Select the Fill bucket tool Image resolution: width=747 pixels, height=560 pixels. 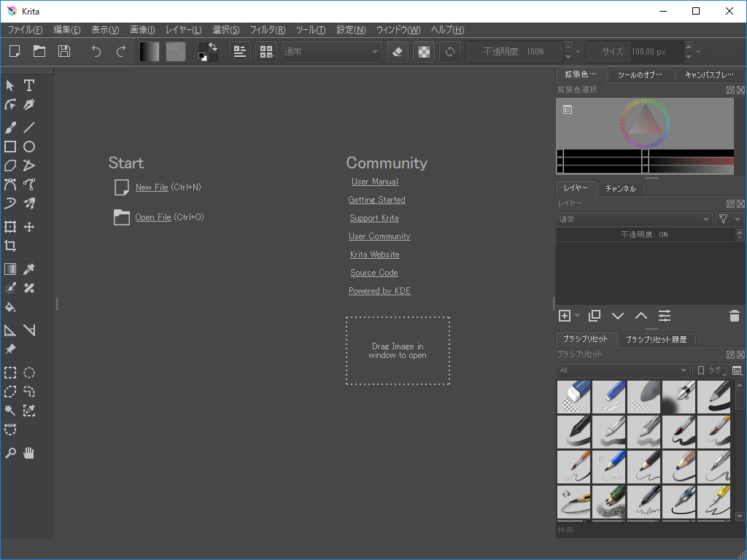[10, 307]
